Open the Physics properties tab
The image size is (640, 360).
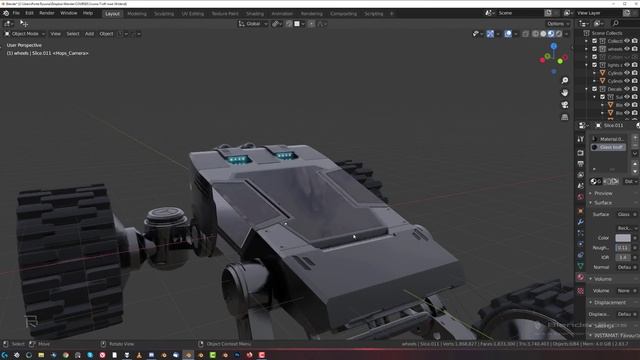pos(580,244)
